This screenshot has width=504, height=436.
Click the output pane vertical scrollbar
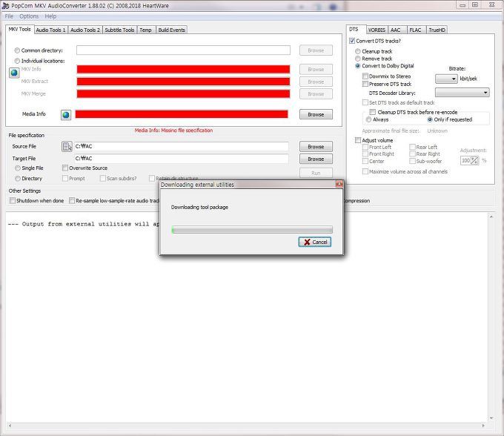[x=491, y=317]
